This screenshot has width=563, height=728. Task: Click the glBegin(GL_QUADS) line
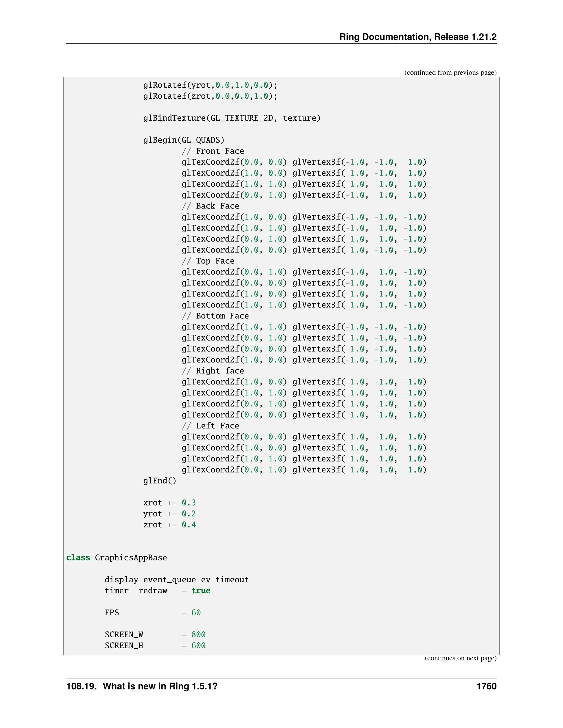coord(183,140)
